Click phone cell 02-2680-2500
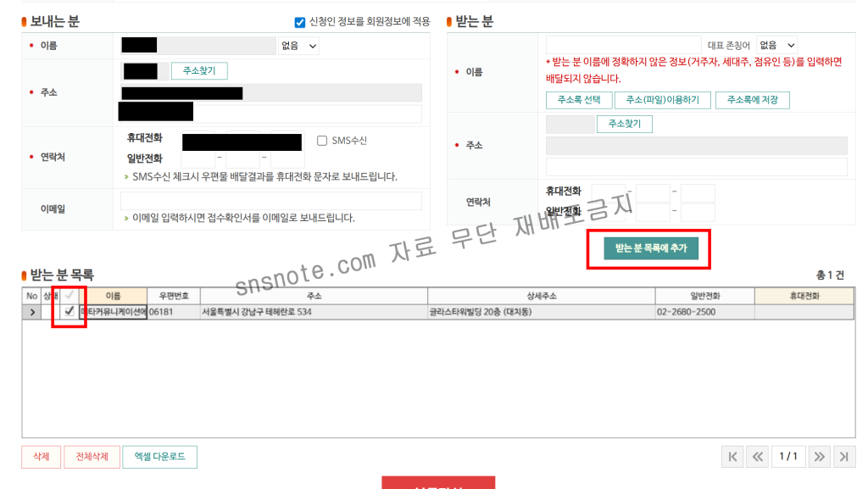 [704, 312]
